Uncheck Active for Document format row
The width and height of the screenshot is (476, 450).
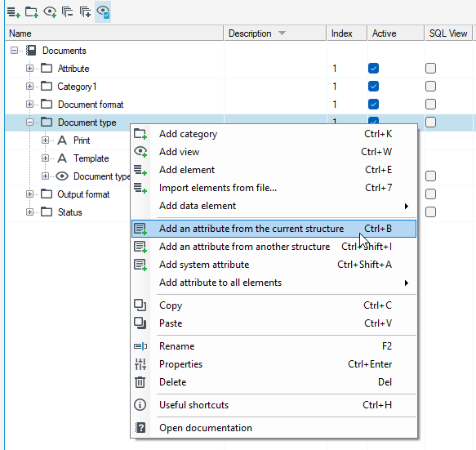point(373,105)
